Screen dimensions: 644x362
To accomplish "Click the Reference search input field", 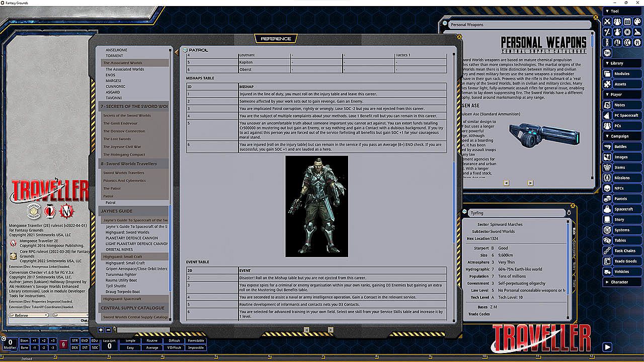I will click(143, 330).
